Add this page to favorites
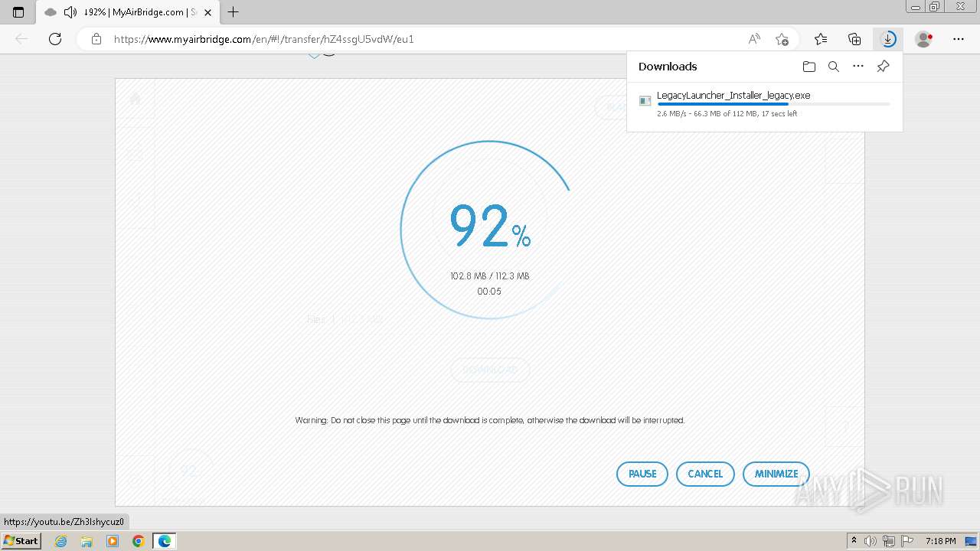The height and width of the screenshot is (551, 980). (782, 39)
